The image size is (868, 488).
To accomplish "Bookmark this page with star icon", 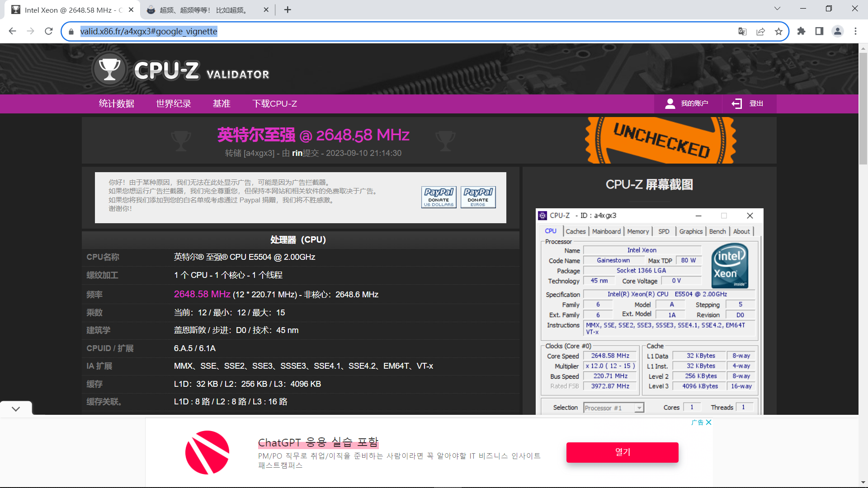I will tap(778, 31).
